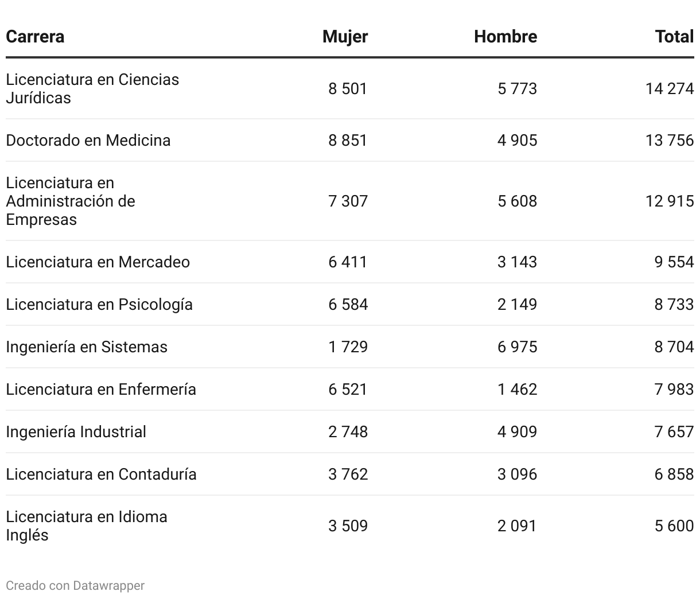Select the Mujer column header

345,37
